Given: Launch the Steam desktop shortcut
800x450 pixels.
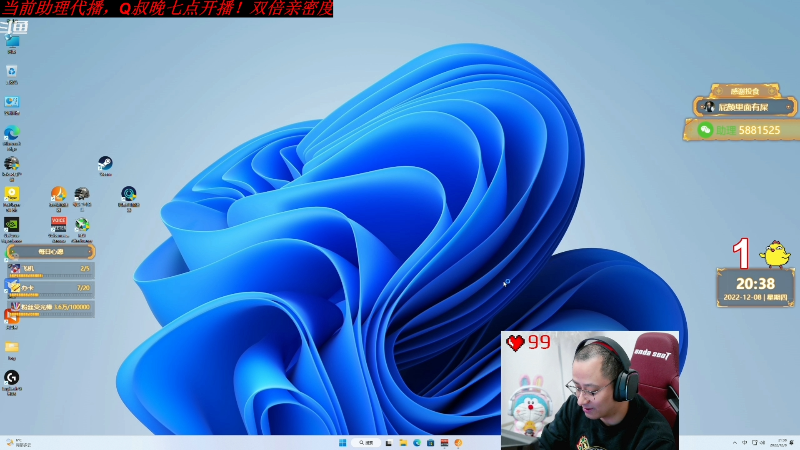Looking at the screenshot, I should (x=105, y=166).
